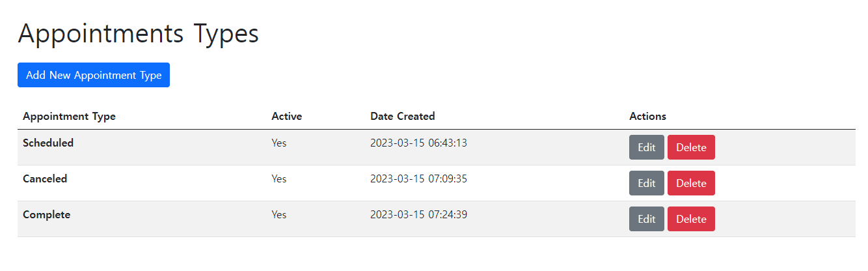
Task: Click the Appointments Types page heading
Action: pos(138,34)
